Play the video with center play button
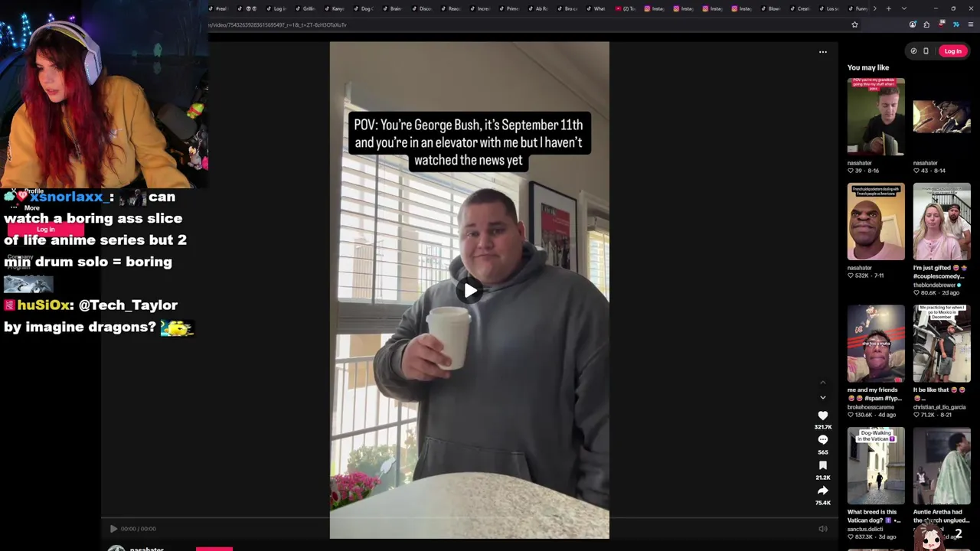Viewport: 980px width, 551px height. [470, 290]
